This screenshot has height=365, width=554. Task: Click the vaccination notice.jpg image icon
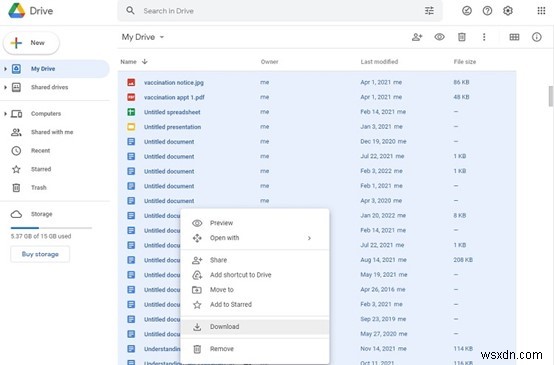pyautogui.click(x=131, y=82)
